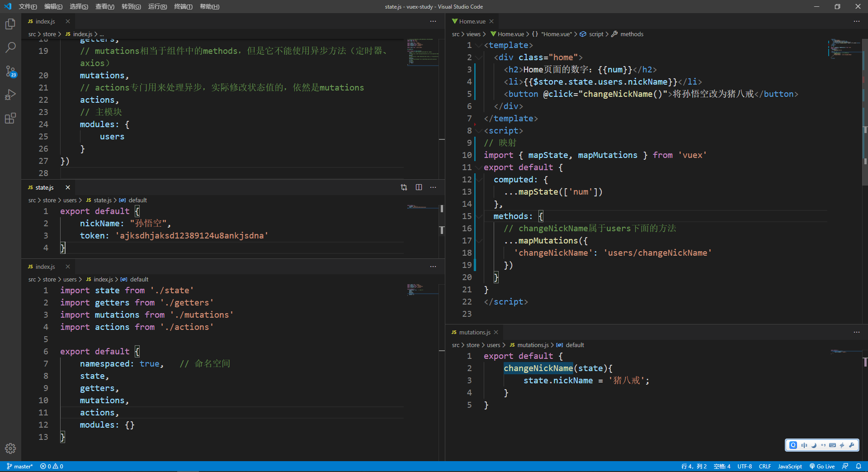Close the Home.vue editor tab
Screen dimensions: 868x472
pos(491,21)
